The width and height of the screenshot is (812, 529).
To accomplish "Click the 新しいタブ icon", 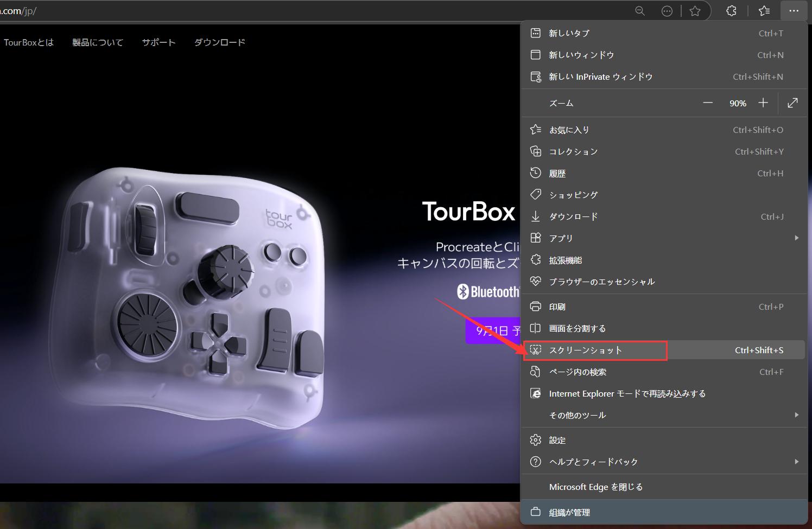I will coord(535,33).
